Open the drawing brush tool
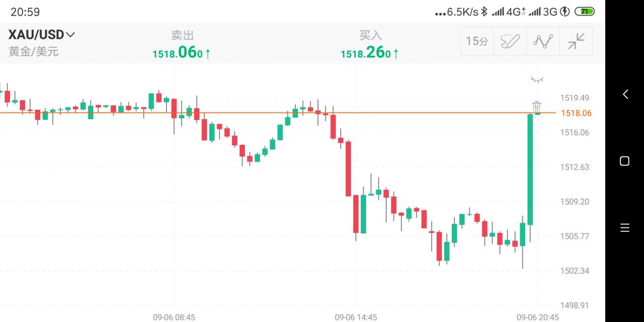 (510, 41)
